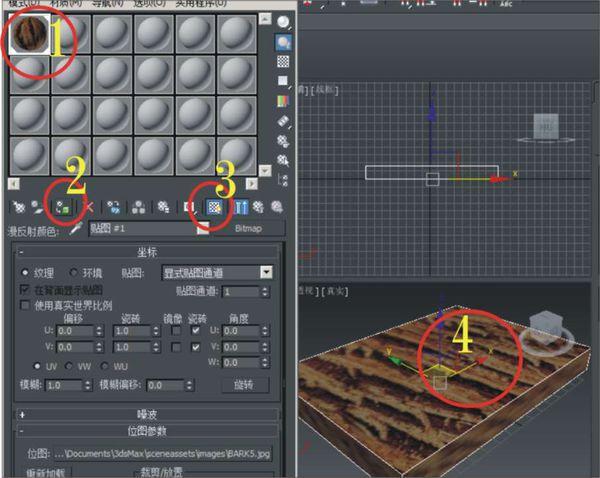Toggle the V row mirror checkbox

(x=176, y=347)
